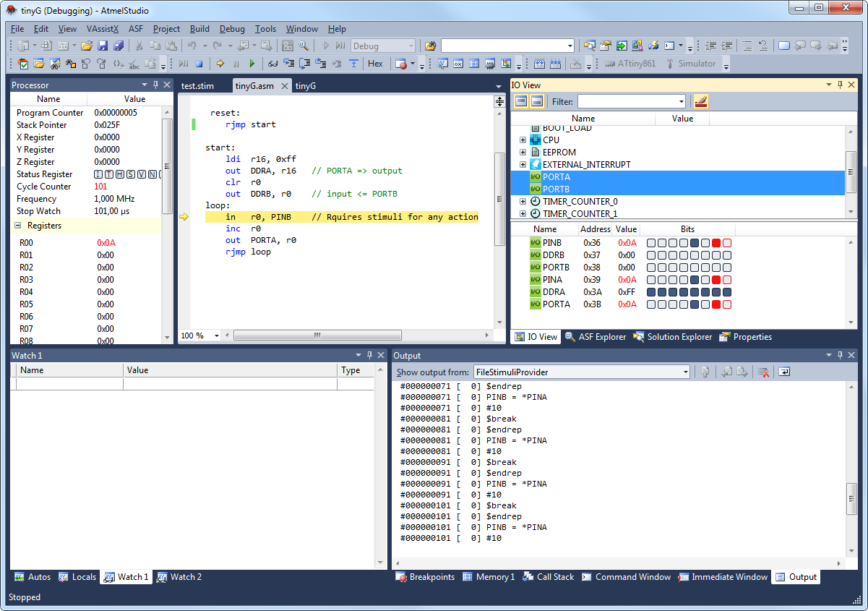Open the Debug menu
The height and width of the screenshot is (611, 868).
[x=232, y=29]
